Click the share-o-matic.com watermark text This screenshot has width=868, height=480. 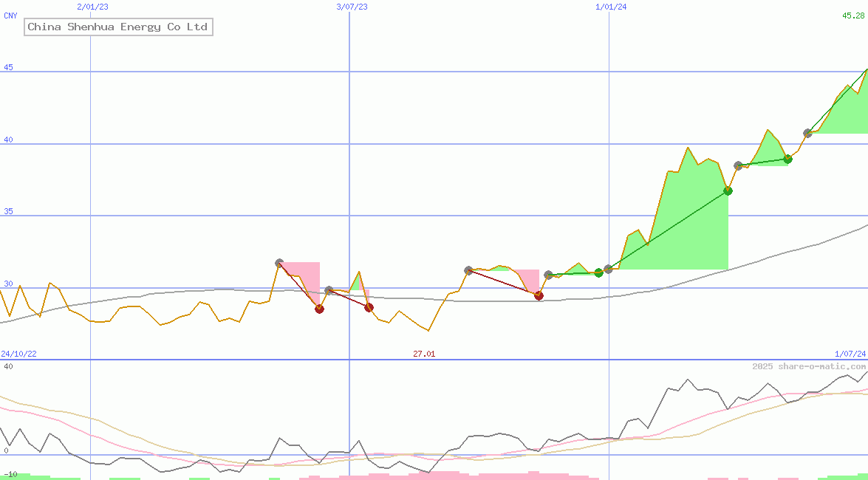pyautogui.click(x=809, y=366)
